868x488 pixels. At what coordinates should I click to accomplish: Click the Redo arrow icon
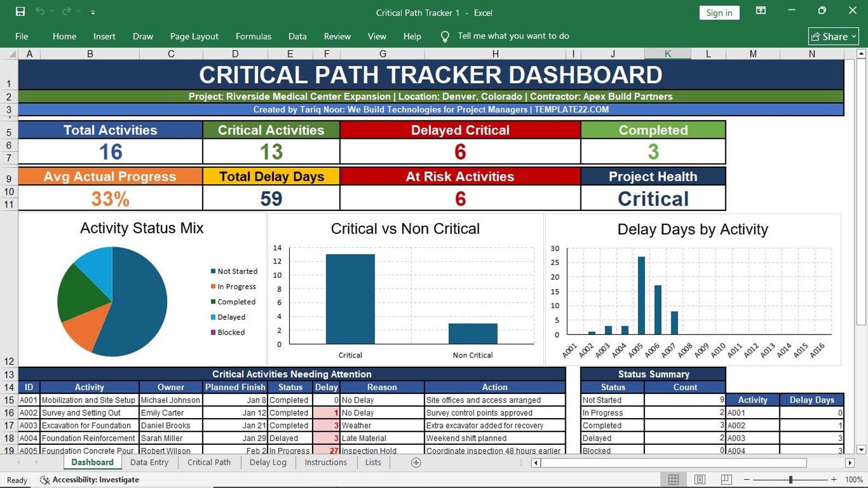(x=67, y=11)
